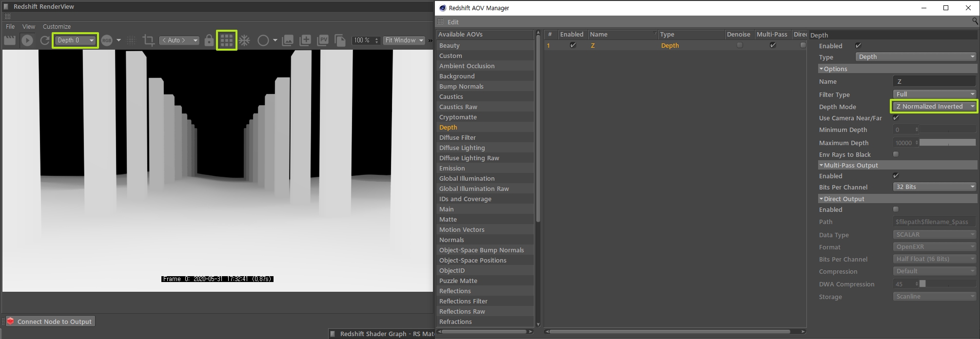Image resolution: width=980 pixels, height=339 pixels.
Task: Click the snowflake freeze icon
Action: (x=244, y=40)
